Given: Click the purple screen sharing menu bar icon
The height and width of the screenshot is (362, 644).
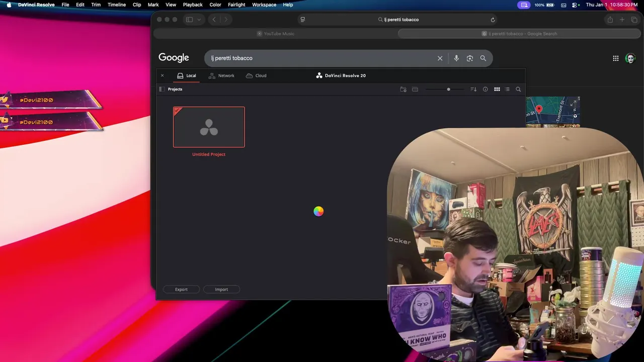Looking at the screenshot, I should pos(524,5).
